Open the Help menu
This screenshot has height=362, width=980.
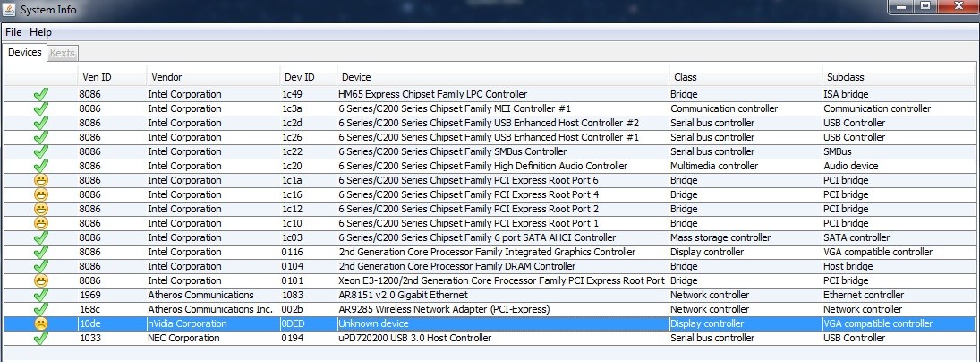point(40,32)
